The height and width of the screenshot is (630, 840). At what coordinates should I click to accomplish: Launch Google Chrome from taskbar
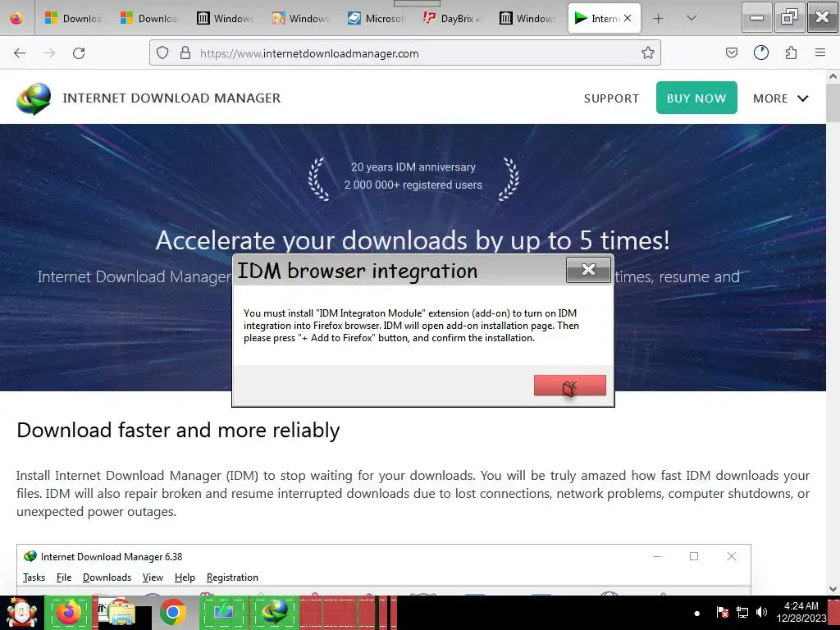coord(172,612)
